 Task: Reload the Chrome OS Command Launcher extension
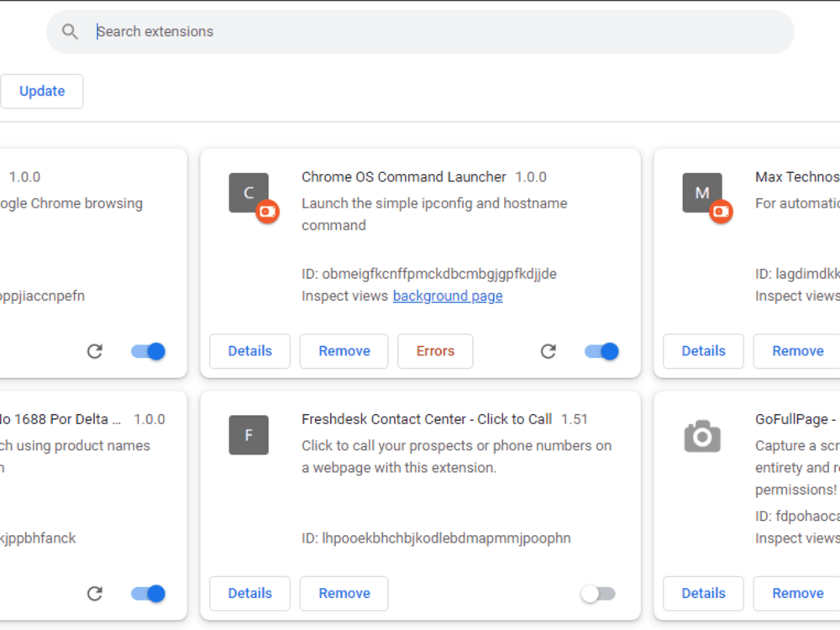click(548, 351)
